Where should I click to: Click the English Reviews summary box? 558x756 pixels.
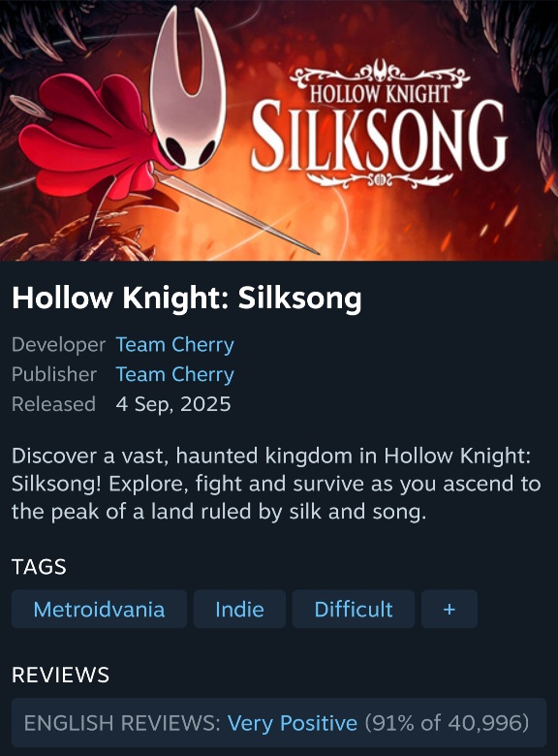pos(279,722)
